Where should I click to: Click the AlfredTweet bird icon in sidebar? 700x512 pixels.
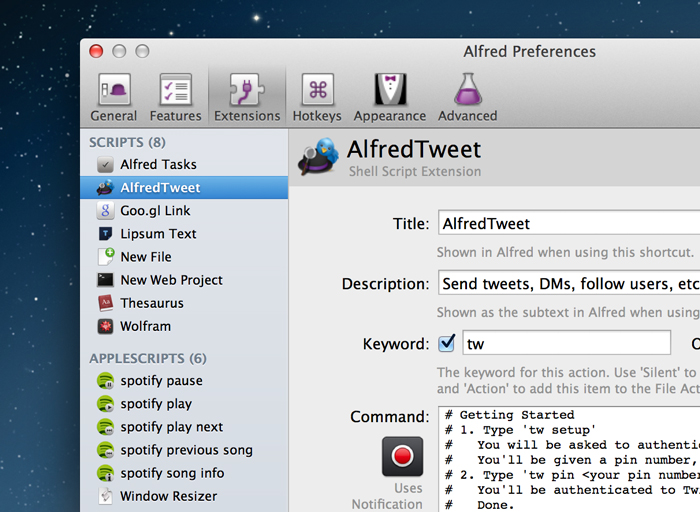click(105, 187)
